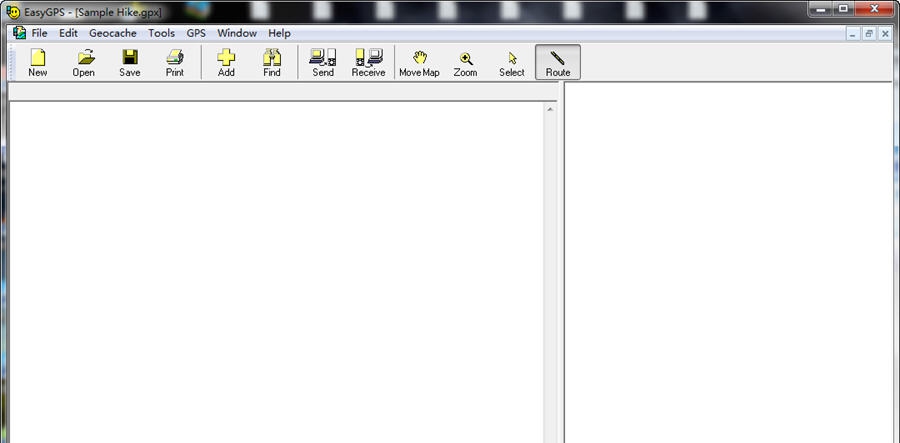
Task: Open the Edit menu
Action: (x=68, y=33)
